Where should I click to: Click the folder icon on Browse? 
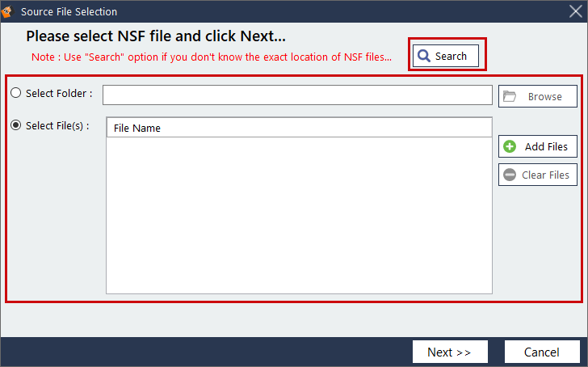510,96
